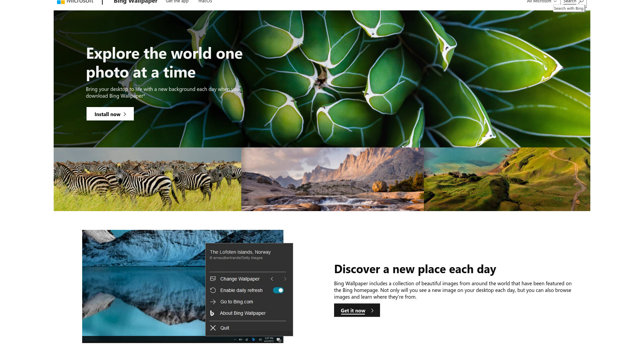Choose Quit in the wallpaper menu
The width and height of the screenshot is (644, 349).
[x=224, y=328]
